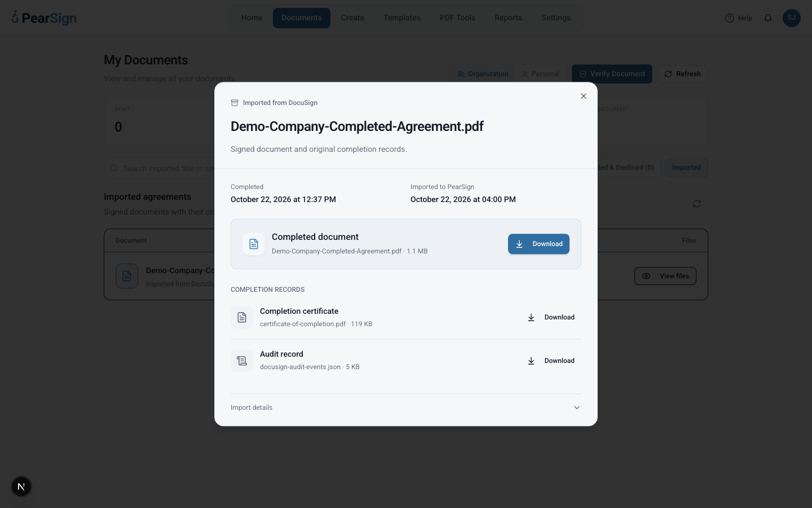
Task: Click the Imported from DocuSign archive icon
Action: point(235,103)
